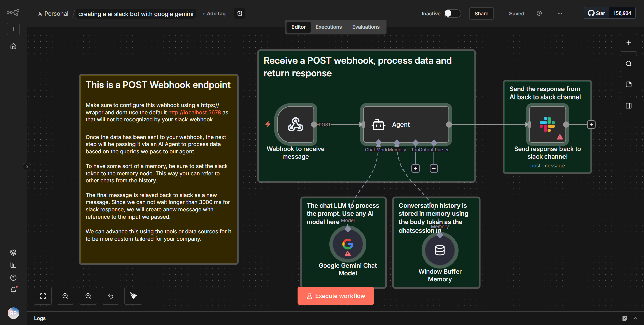Go to the home overview icon
The width and height of the screenshot is (644, 325).
(x=13, y=46)
